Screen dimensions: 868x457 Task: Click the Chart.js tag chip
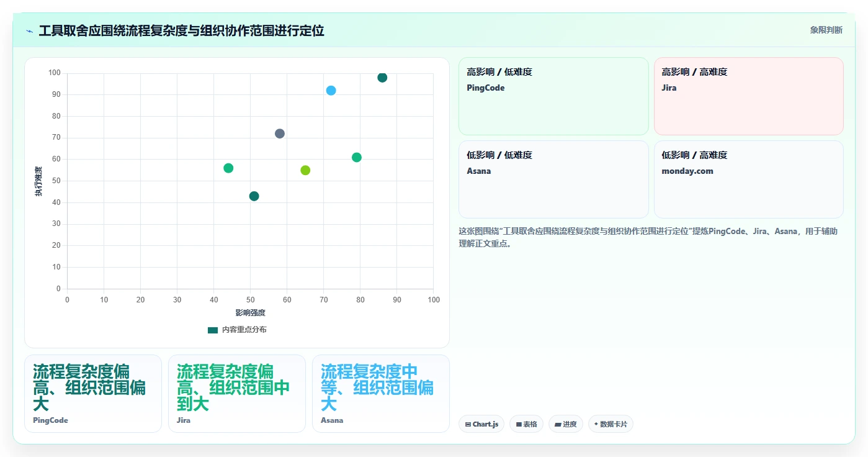coord(481,424)
